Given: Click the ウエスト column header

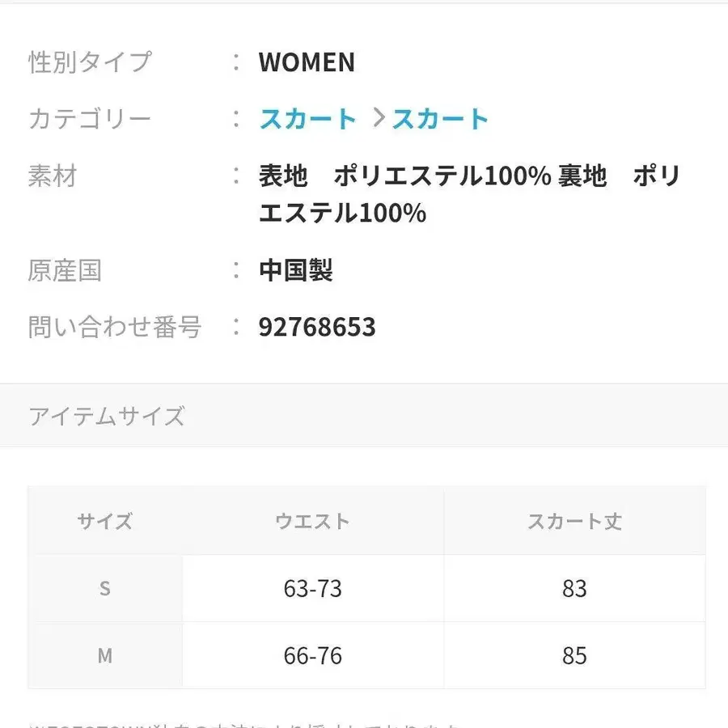Looking at the screenshot, I should pos(312,522).
